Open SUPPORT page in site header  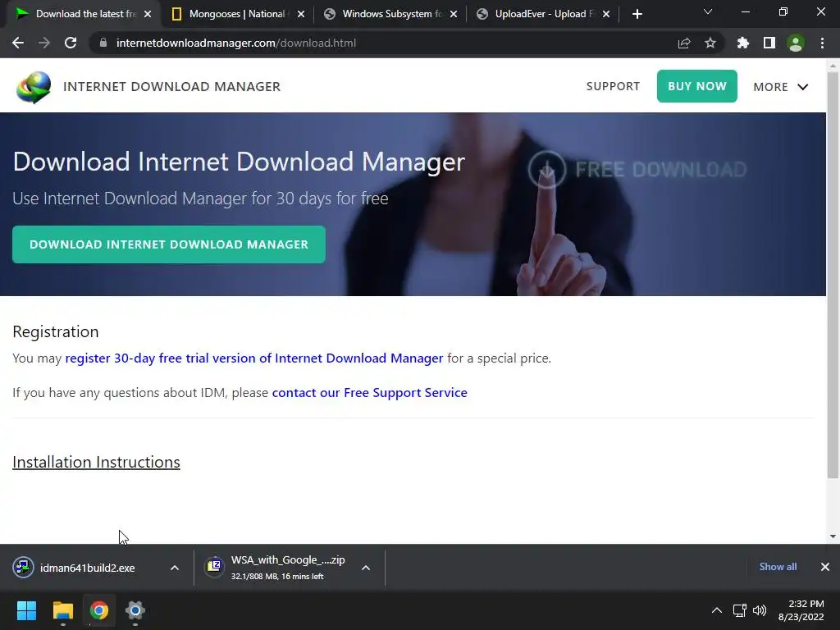coord(613,86)
